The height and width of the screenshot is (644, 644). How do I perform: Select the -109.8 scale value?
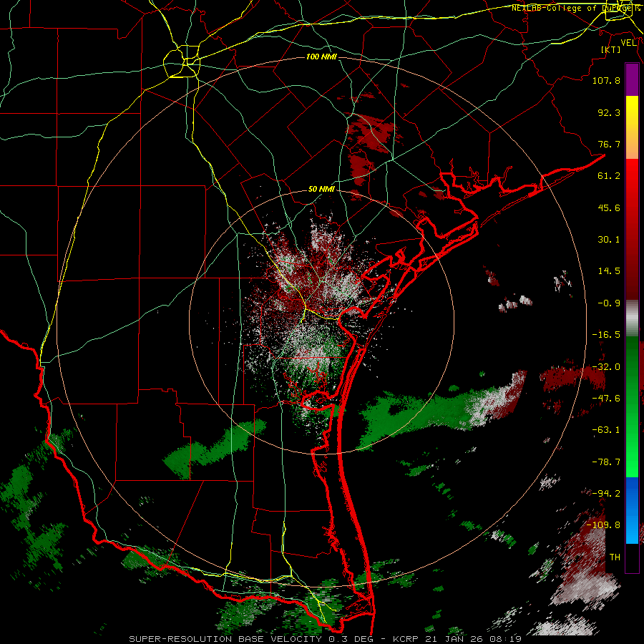(x=603, y=525)
